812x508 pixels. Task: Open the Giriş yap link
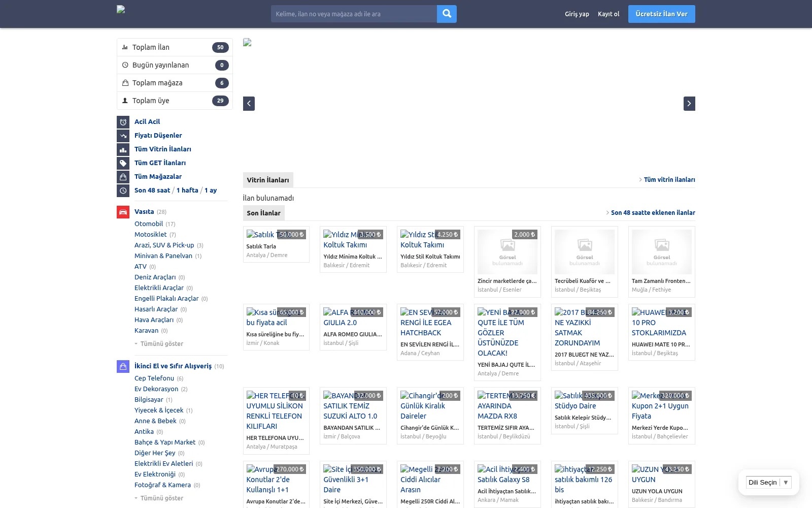(x=577, y=14)
